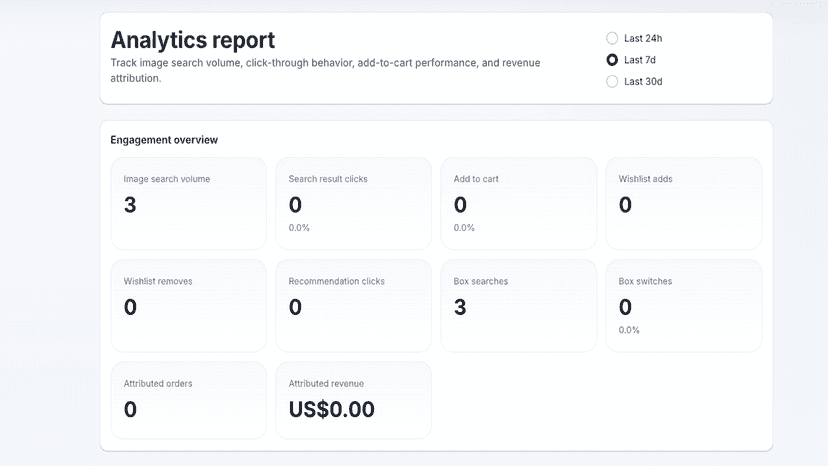Click 0.0% under Box switches
The image size is (828, 466).
[x=629, y=330]
